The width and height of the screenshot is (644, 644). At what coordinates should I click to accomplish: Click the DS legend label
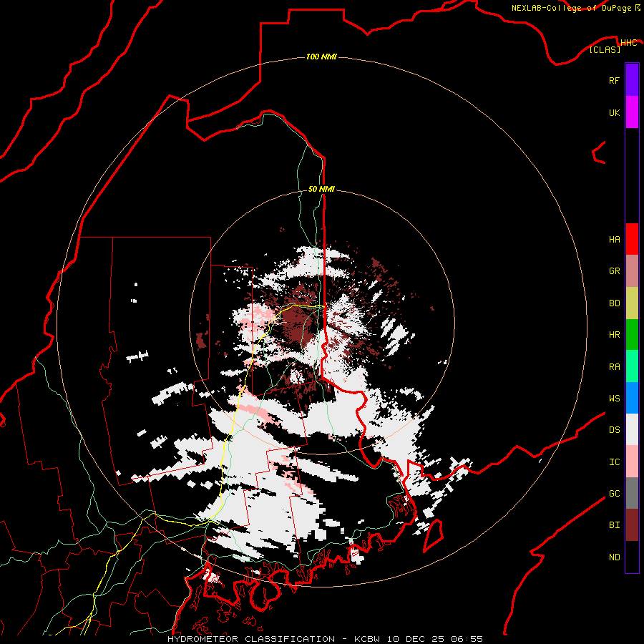click(614, 430)
